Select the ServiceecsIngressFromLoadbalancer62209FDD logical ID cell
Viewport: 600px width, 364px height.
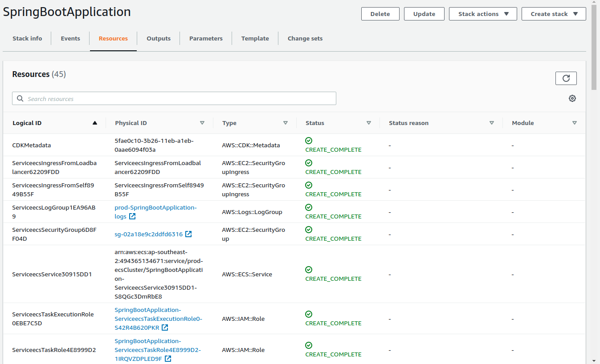coord(54,167)
